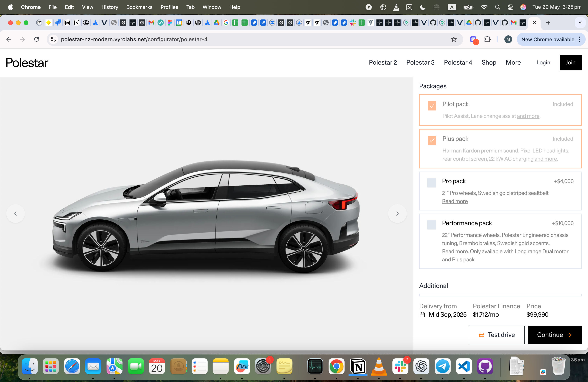588x382 pixels.
Task: Open the Profiles menu in menu bar
Action: coord(169,7)
